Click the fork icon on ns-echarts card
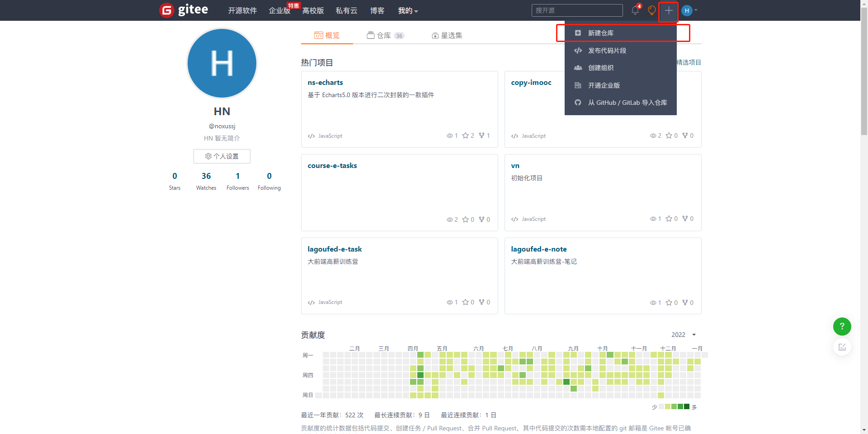This screenshot has height=434, width=868. pos(481,135)
